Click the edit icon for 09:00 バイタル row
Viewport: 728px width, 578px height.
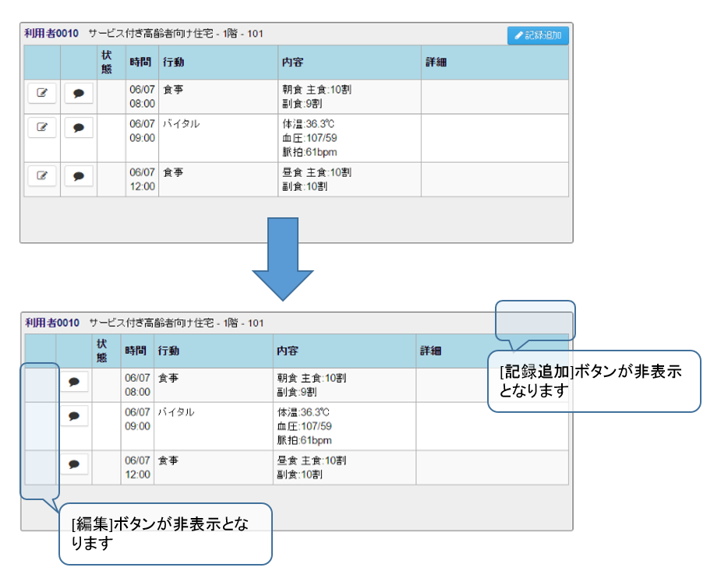click(x=42, y=128)
